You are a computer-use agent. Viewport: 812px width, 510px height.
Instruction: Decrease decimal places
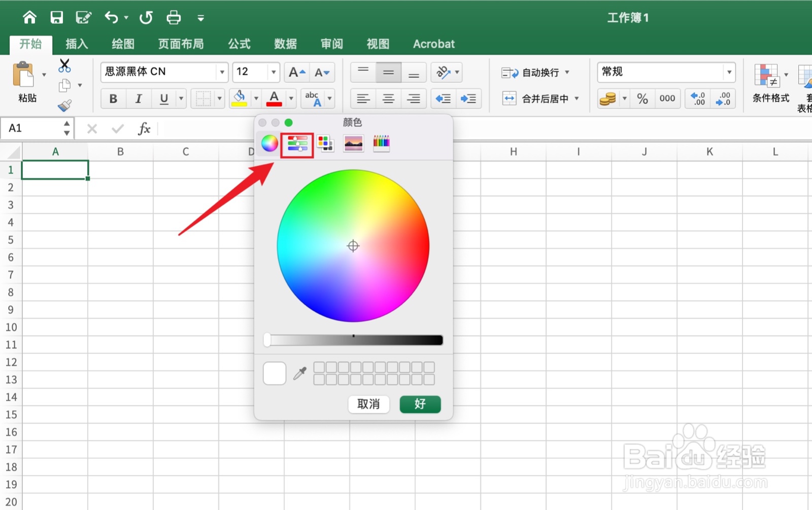(x=723, y=99)
